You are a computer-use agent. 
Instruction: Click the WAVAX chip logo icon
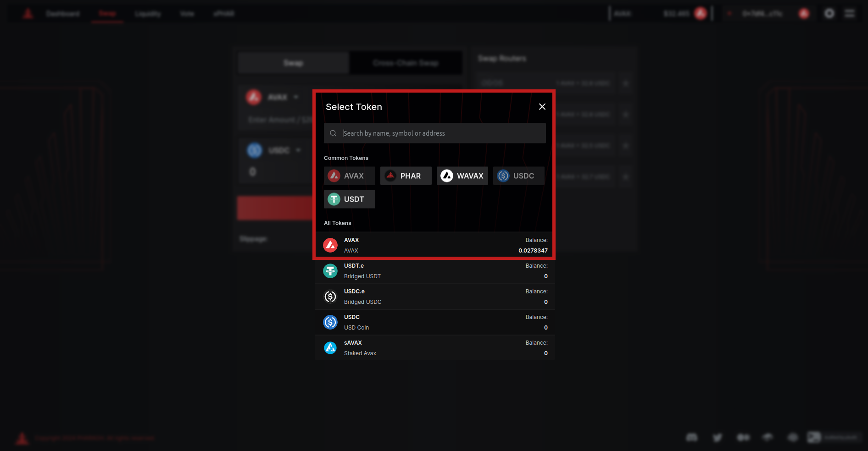click(447, 176)
